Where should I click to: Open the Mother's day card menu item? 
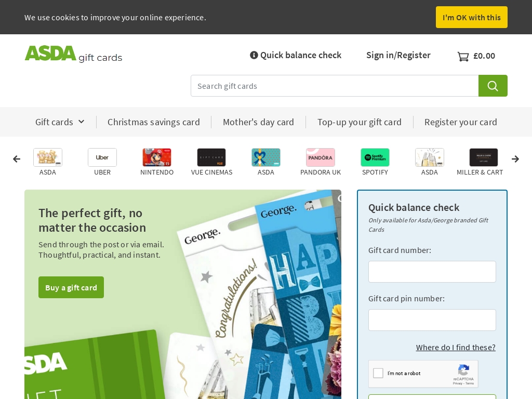coord(258,122)
